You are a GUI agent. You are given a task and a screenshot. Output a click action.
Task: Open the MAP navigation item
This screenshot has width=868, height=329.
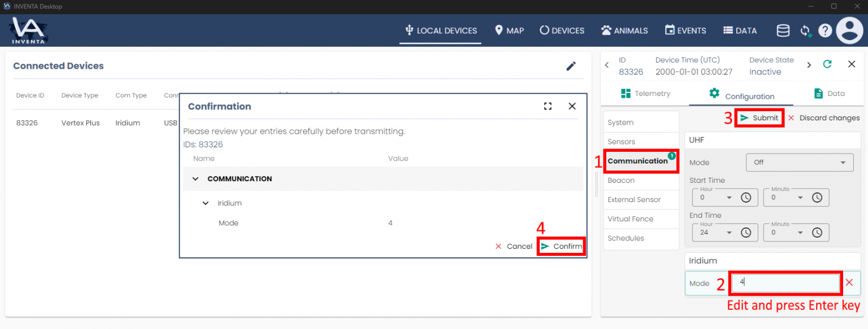pyautogui.click(x=509, y=30)
